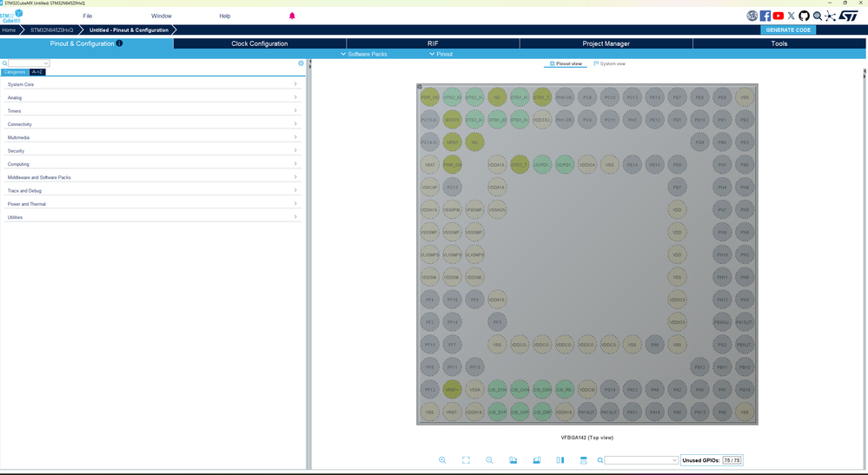Expand the System Core category
868x475 pixels.
tap(152, 84)
